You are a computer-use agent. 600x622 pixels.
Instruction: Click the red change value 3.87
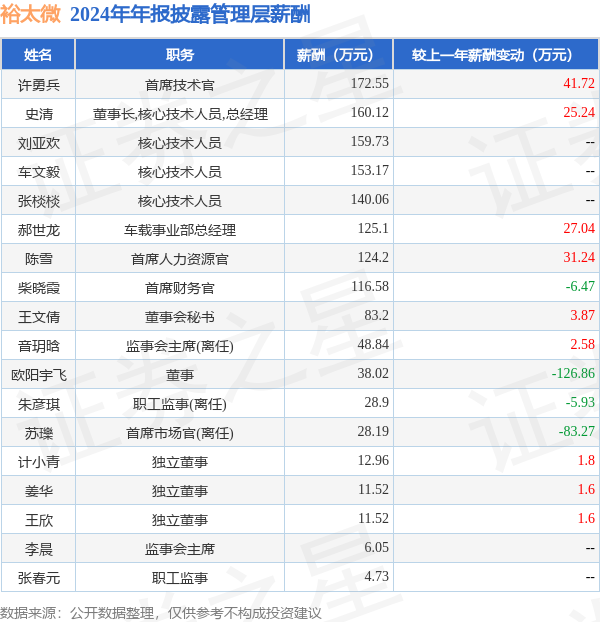pos(583,315)
